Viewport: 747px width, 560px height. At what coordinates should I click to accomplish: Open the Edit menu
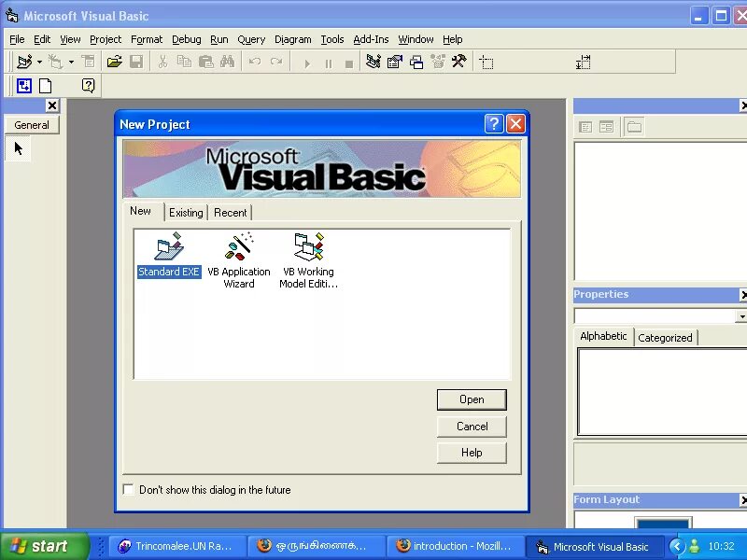42,39
